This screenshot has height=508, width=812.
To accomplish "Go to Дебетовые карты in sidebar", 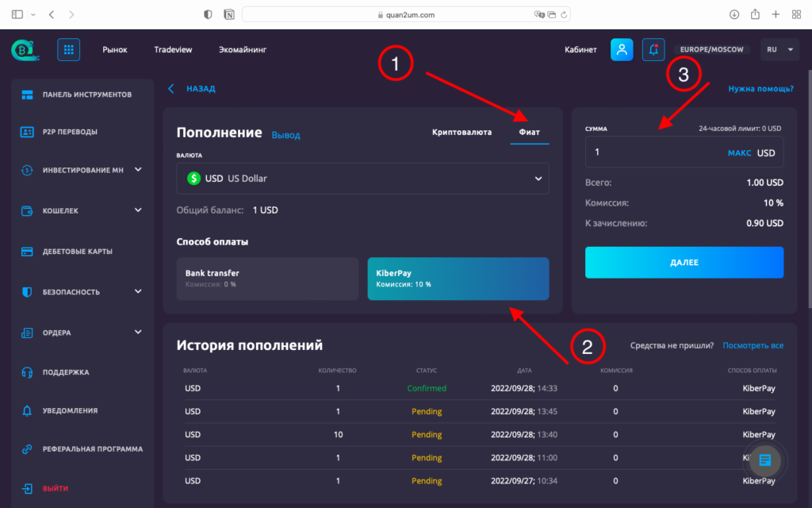I will tap(77, 252).
